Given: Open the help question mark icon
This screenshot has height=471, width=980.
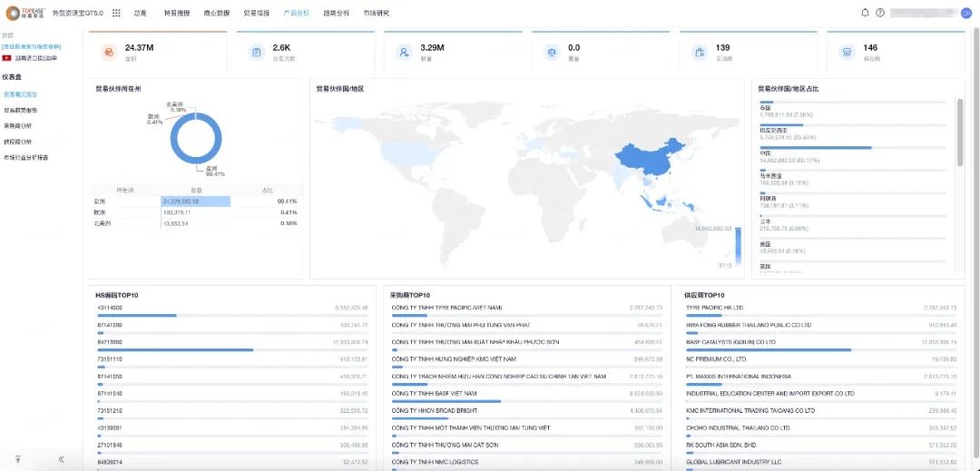Looking at the screenshot, I should [x=880, y=13].
